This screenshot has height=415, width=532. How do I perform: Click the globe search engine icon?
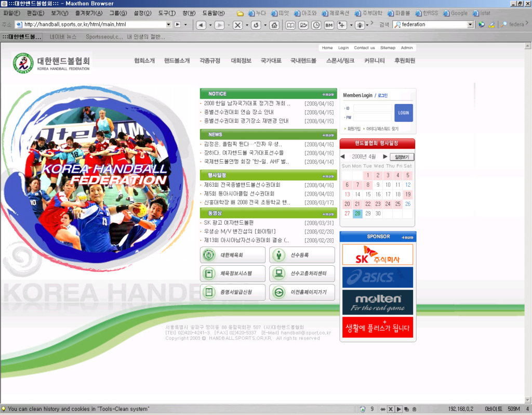tap(482, 24)
